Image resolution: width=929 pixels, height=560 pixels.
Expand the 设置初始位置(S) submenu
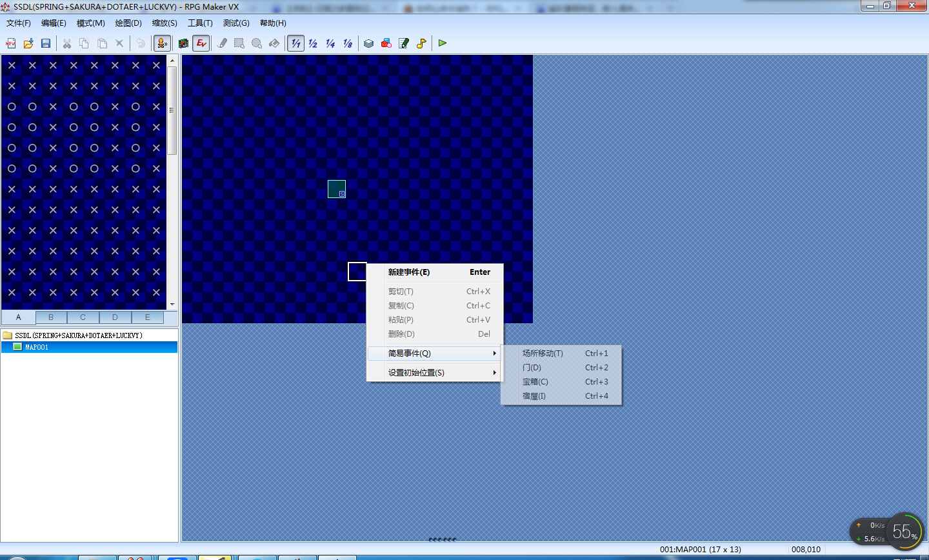point(435,373)
